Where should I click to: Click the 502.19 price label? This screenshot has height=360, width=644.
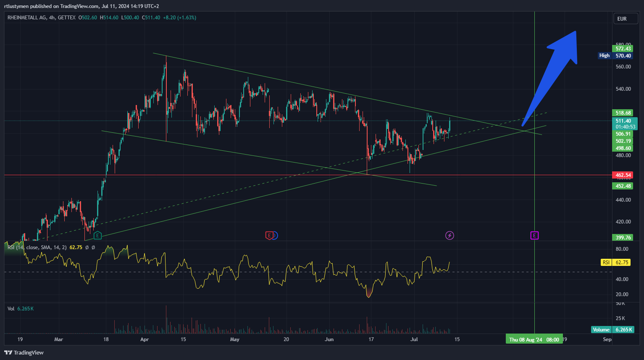pyautogui.click(x=623, y=141)
